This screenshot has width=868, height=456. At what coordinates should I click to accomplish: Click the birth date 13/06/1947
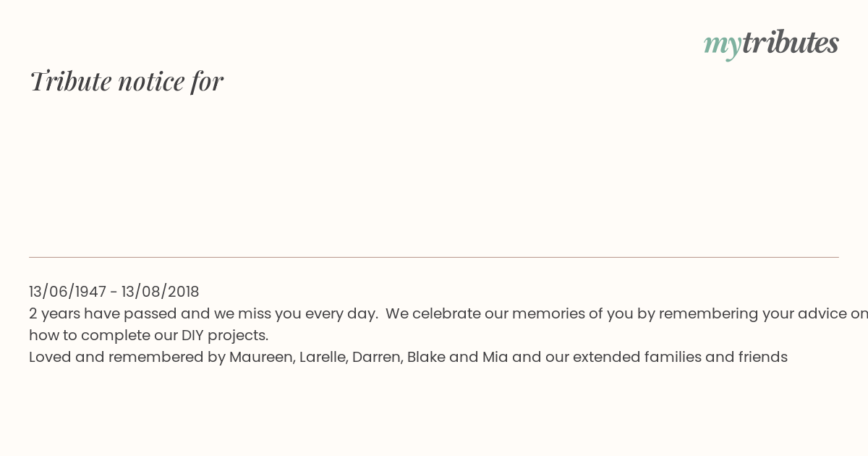[x=67, y=292]
